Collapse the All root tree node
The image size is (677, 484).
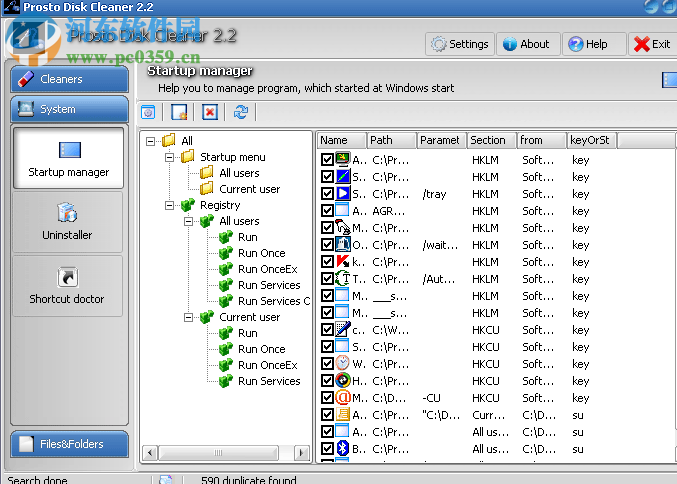[150, 141]
